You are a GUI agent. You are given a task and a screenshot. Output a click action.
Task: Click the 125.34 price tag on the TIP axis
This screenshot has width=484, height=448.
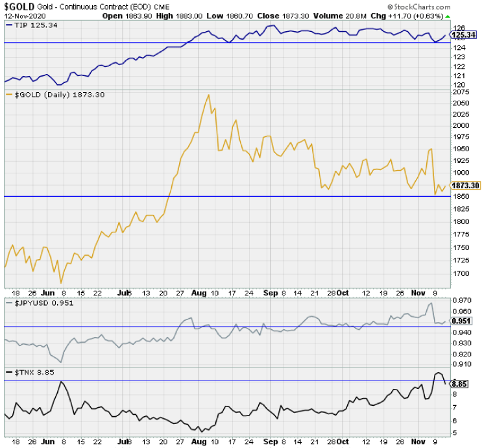coord(463,34)
